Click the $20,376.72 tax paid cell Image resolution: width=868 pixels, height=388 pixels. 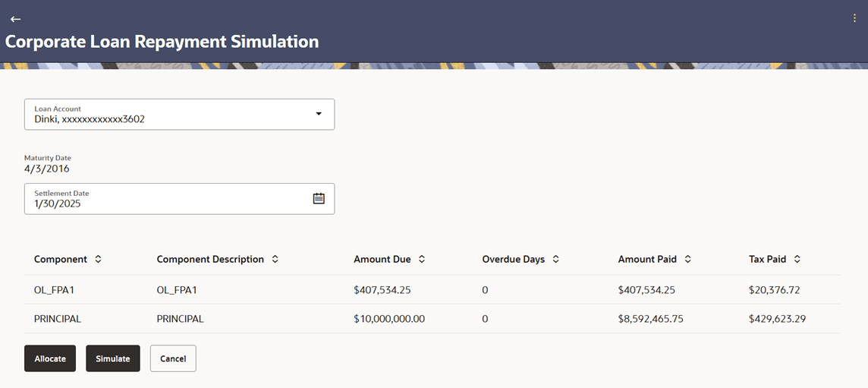pos(774,290)
